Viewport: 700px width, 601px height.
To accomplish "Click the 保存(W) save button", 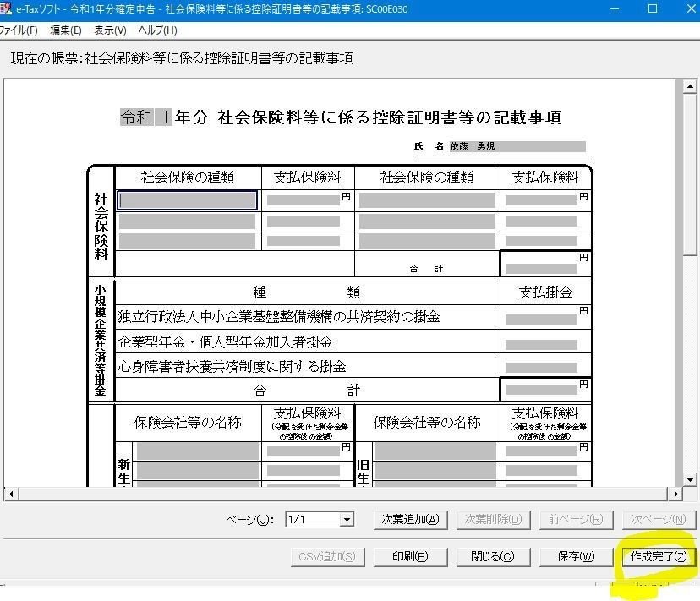I will tap(576, 557).
